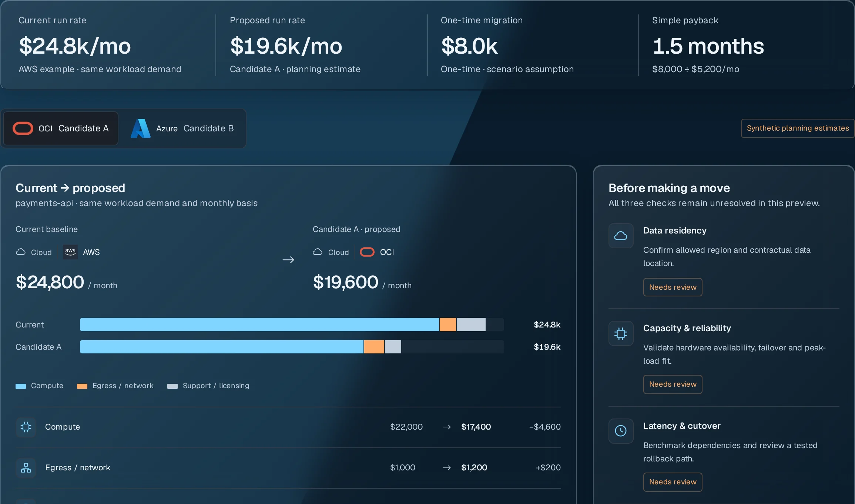The image size is (855, 504).
Task: Click the "Before making a move" heading
Action: 669,188
